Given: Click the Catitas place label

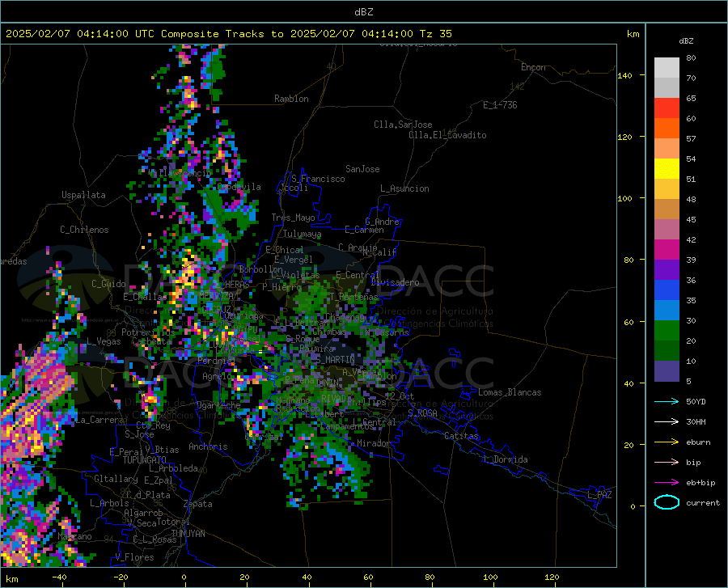Looking at the screenshot, I should tap(461, 436).
